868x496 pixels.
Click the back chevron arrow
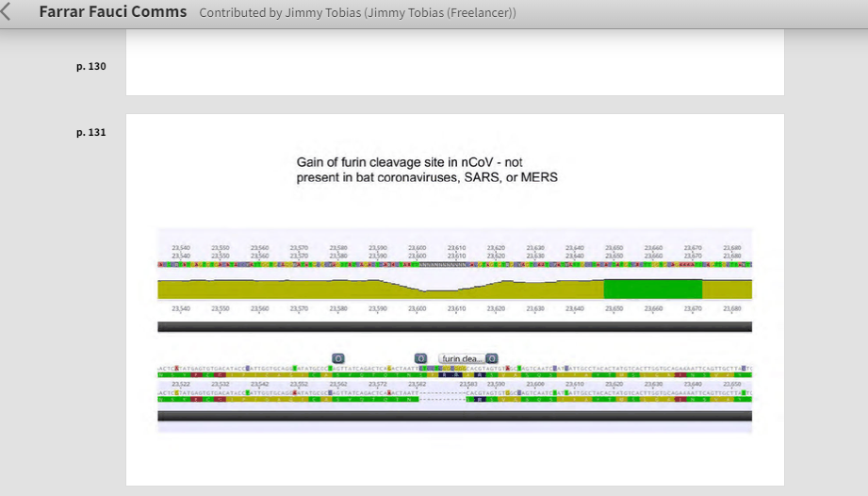pos(8,13)
